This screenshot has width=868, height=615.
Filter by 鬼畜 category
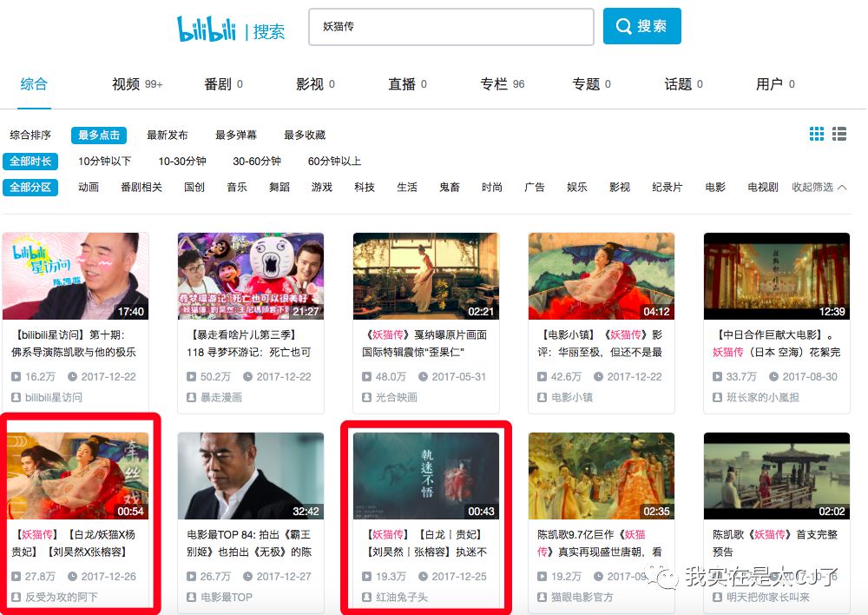click(x=450, y=188)
